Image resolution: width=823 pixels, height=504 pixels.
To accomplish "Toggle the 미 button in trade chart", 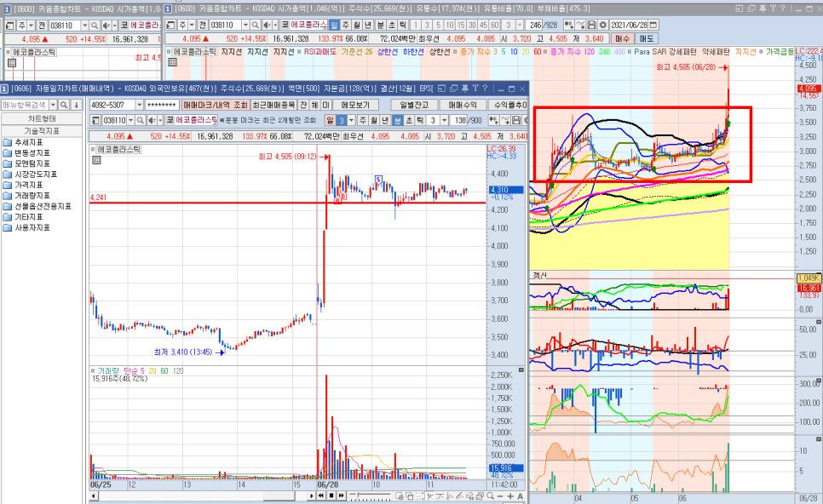I will click(325, 105).
